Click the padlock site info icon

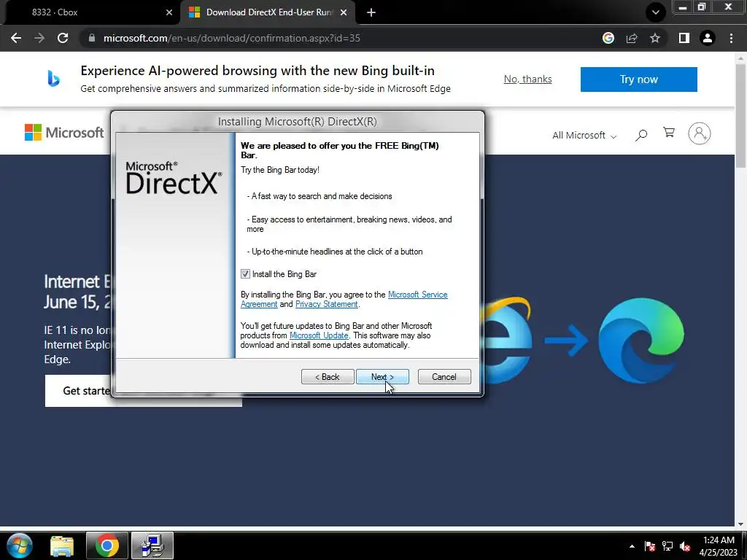(x=92, y=38)
